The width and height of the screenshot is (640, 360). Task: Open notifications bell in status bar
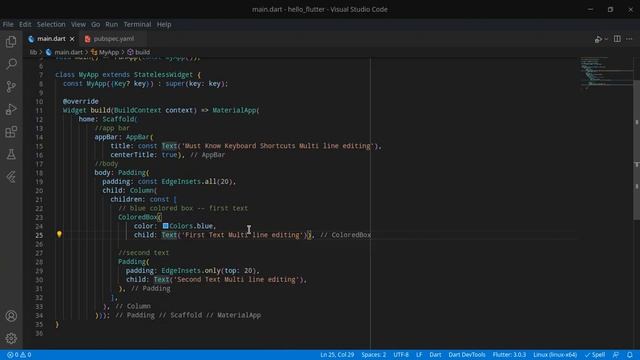[630, 355]
